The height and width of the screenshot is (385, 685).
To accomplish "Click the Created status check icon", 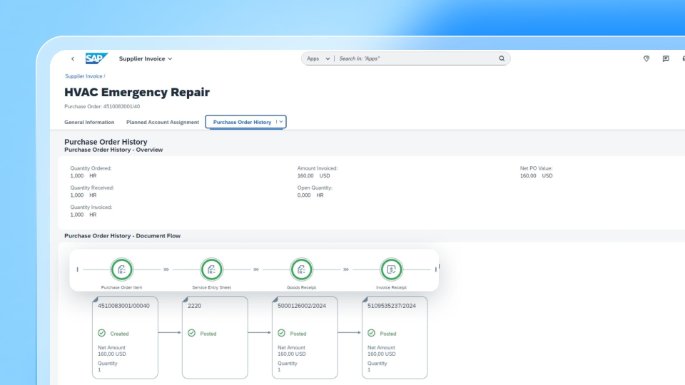I will tap(102, 333).
